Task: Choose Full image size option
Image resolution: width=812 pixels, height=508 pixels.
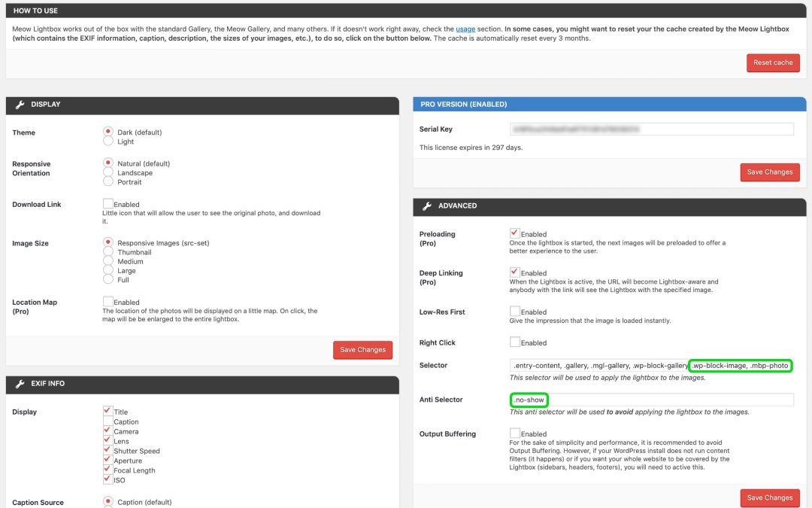Action: click(x=108, y=279)
